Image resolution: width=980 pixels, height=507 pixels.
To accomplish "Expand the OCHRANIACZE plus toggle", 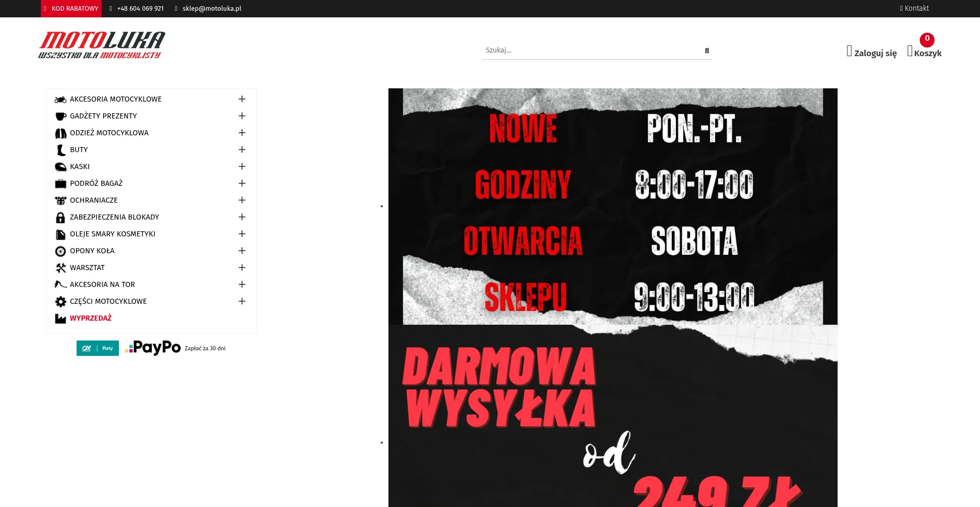I will pos(242,200).
